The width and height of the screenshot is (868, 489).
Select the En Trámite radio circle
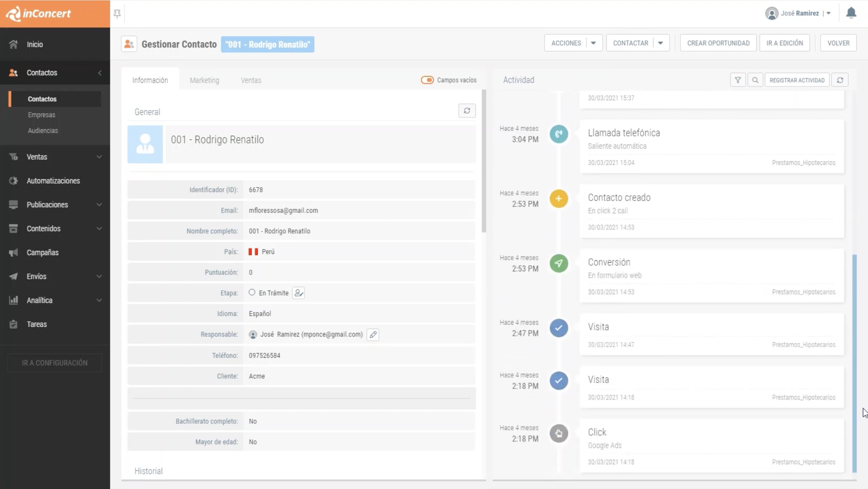coord(252,292)
